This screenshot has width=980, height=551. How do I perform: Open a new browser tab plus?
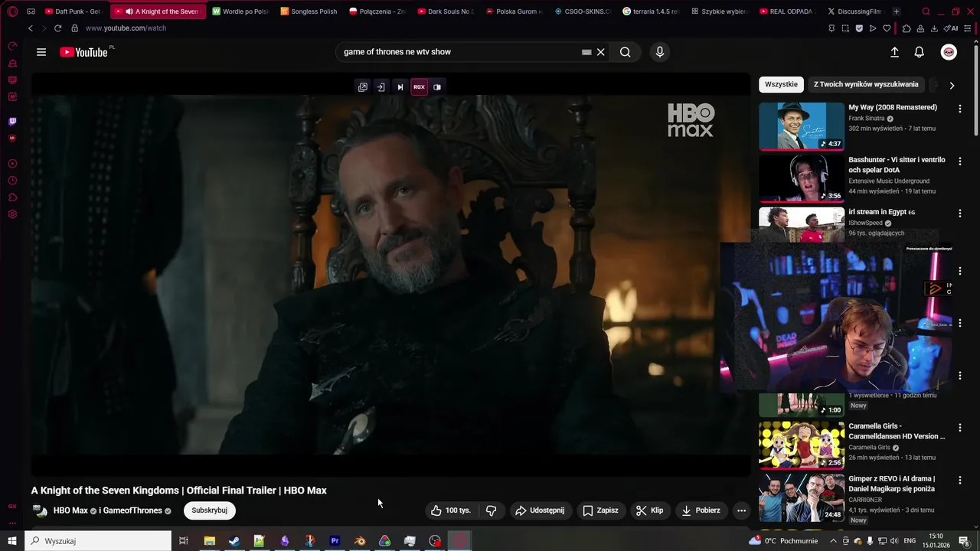point(897,11)
